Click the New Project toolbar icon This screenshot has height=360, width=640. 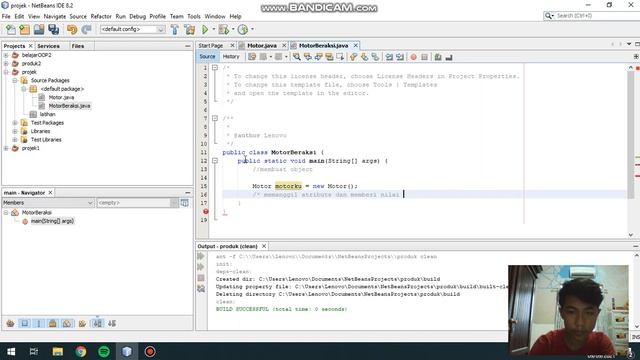pyautogui.click(x=25, y=29)
